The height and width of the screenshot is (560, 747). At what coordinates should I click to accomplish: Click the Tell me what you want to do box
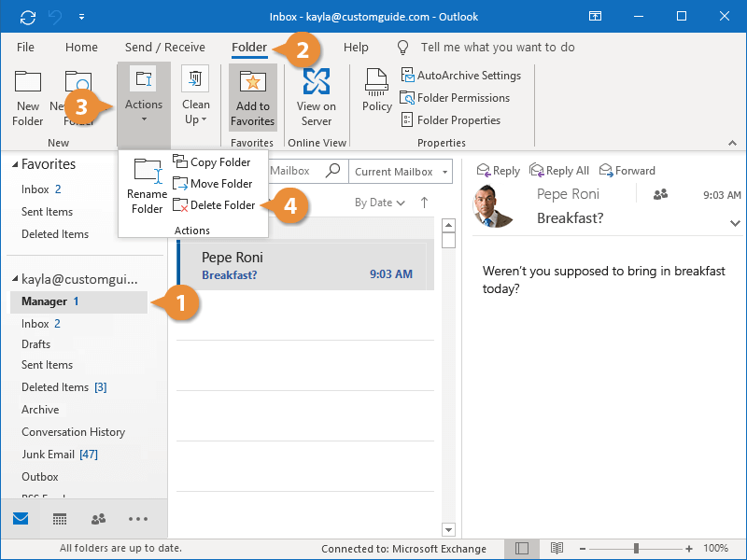pyautogui.click(x=498, y=48)
